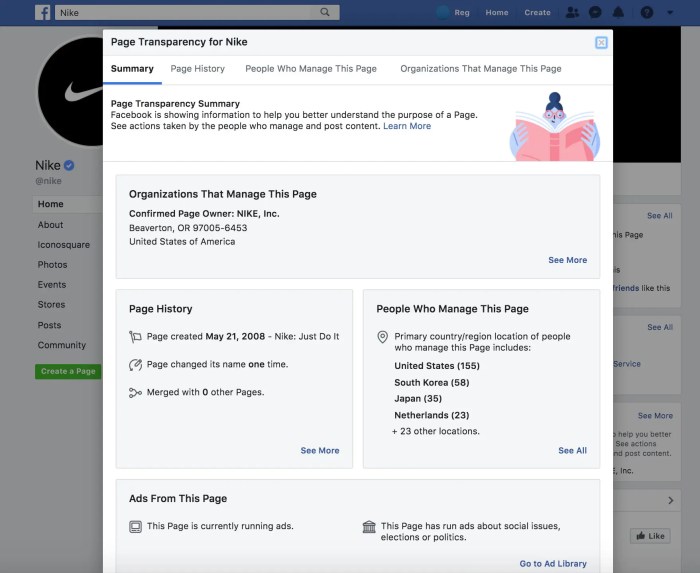Click the Learn More link
This screenshot has width=700, height=573.
[x=407, y=126]
